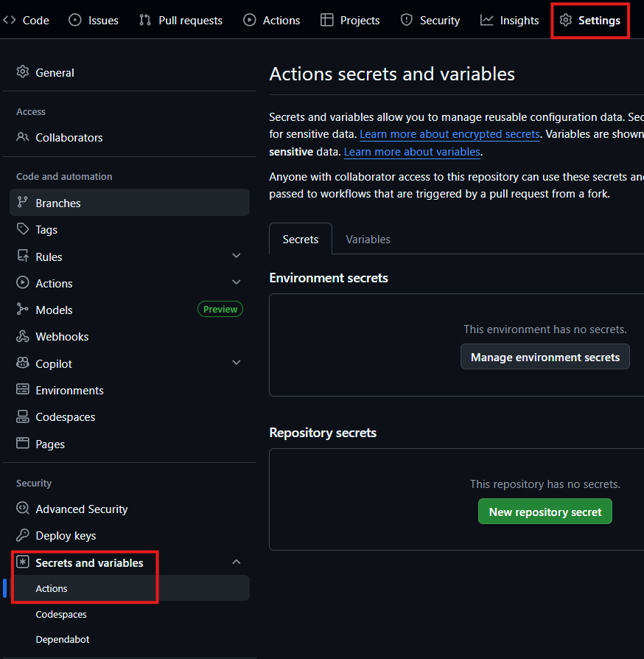The height and width of the screenshot is (659, 644).
Task: Click the Codespaces icon under Code and automation
Action: (23, 416)
